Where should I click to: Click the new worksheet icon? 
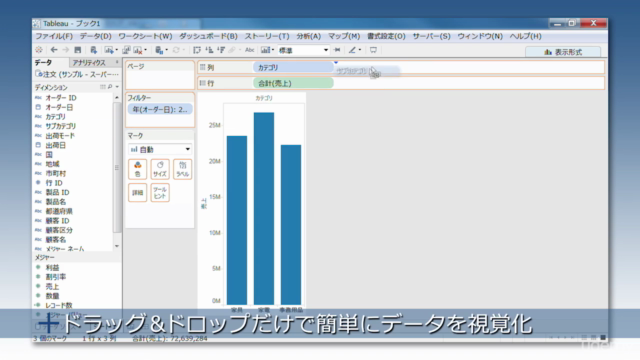pos(109,50)
